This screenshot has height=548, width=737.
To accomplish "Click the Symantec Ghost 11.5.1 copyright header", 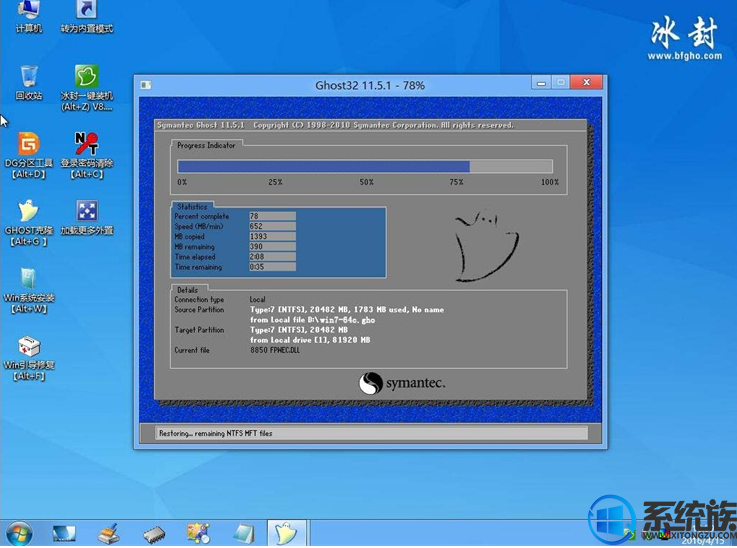I will [x=335, y=125].
